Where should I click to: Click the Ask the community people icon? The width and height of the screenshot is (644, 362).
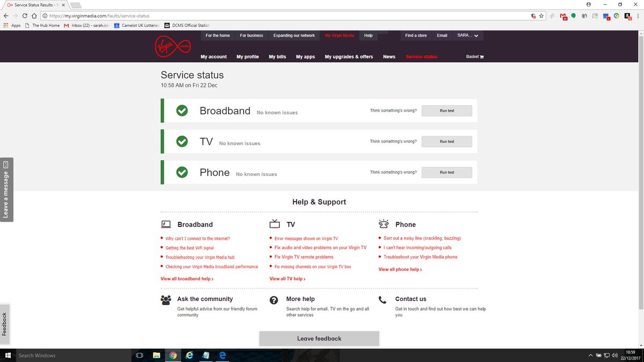(166, 300)
